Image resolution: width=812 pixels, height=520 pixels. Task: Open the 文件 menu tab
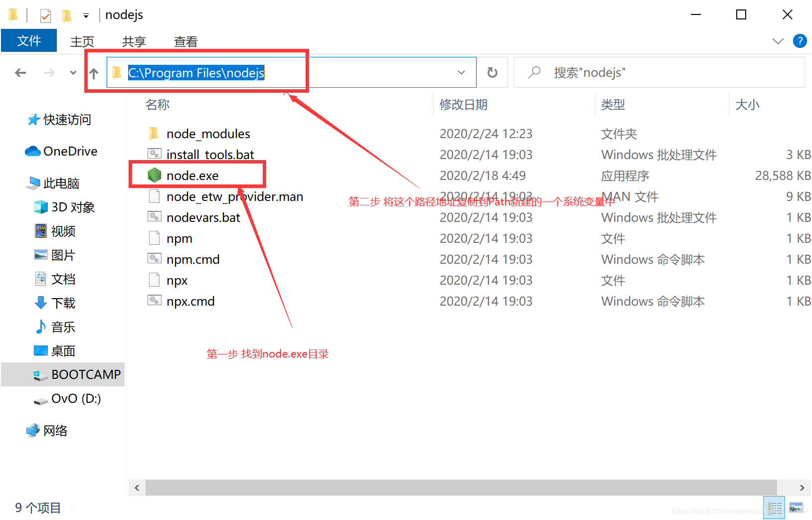point(29,41)
